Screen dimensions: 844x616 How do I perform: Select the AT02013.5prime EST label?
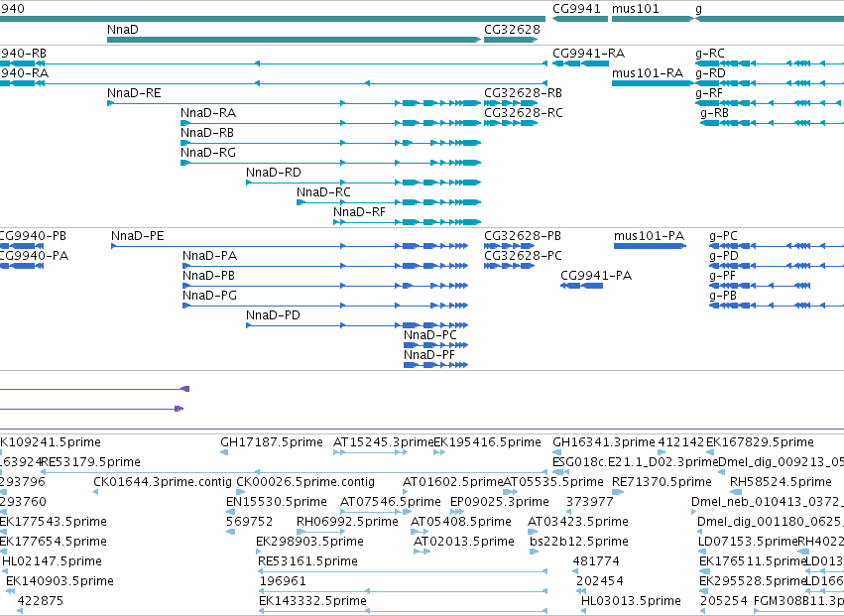[464, 542]
